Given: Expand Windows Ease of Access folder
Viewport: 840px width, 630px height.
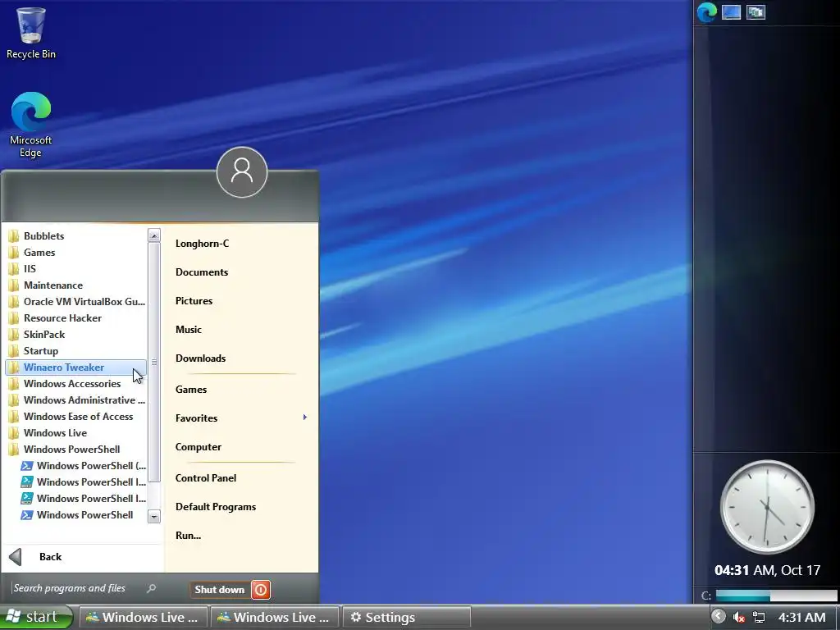Looking at the screenshot, I should coord(75,416).
